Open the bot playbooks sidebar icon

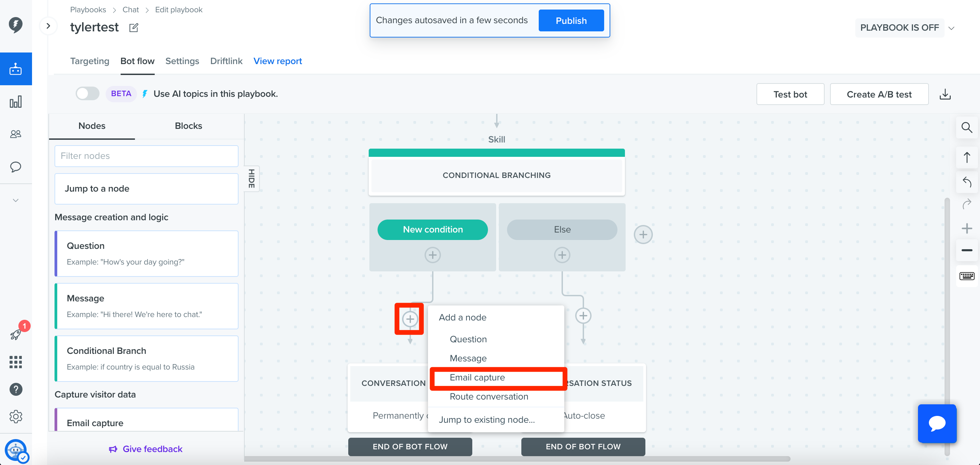click(x=16, y=69)
